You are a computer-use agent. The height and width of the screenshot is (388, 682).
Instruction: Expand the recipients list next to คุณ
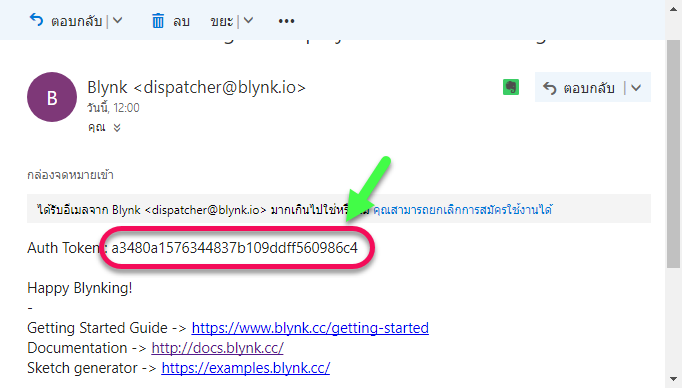(117, 127)
